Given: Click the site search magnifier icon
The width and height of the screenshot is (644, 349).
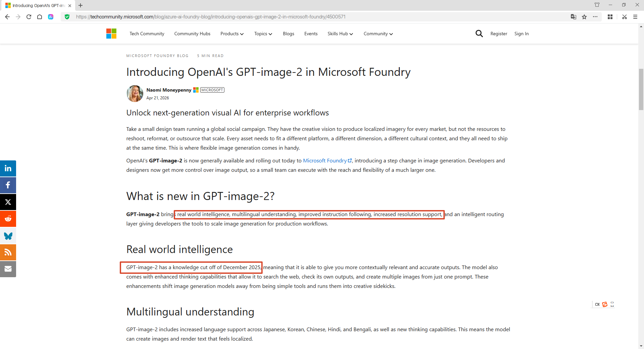Looking at the screenshot, I should coord(479,34).
